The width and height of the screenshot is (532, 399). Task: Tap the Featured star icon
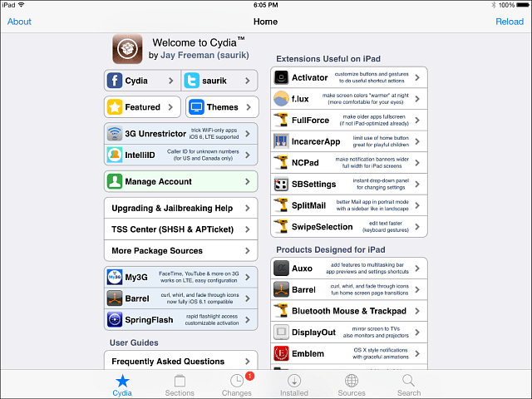[115, 107]
